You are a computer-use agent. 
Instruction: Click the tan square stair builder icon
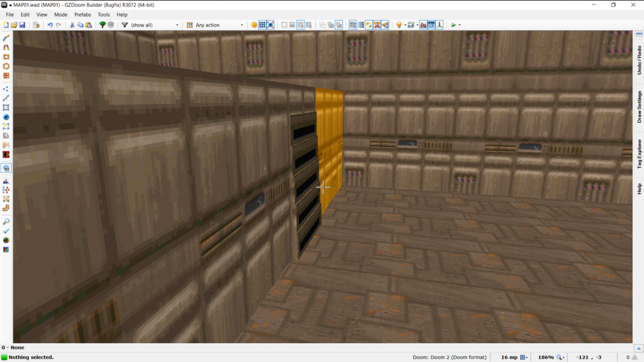point(6,199)
